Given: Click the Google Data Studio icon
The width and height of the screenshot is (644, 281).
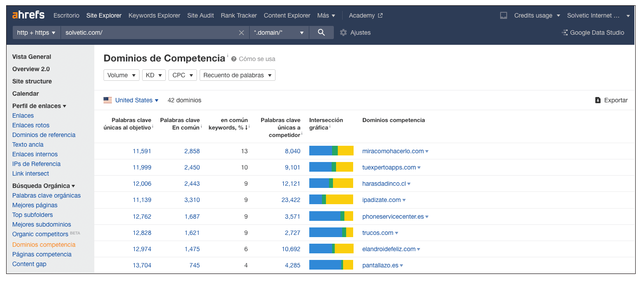Looking at the screenshot, I should click(x=565, y=32).
